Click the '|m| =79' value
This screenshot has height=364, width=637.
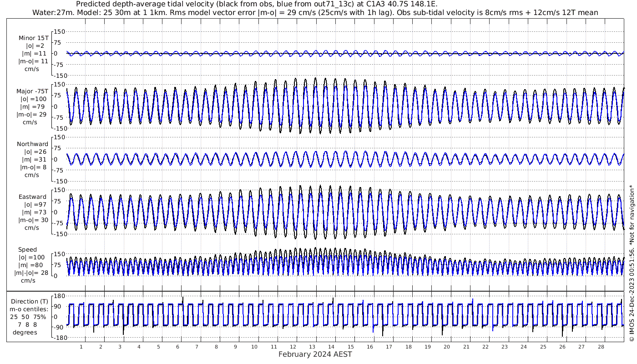[x=33, y=106]
